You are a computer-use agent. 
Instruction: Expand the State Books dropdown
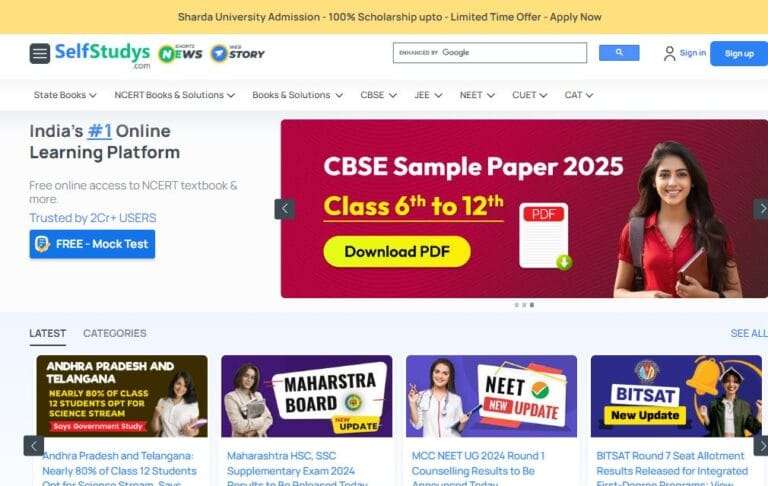coord(65,95)
